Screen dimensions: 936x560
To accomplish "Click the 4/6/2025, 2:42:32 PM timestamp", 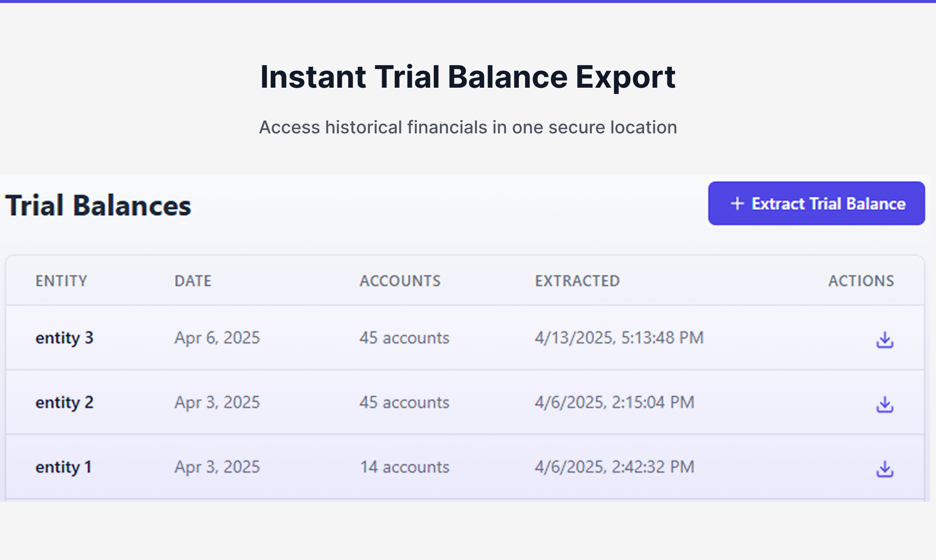I will (614, 467).
